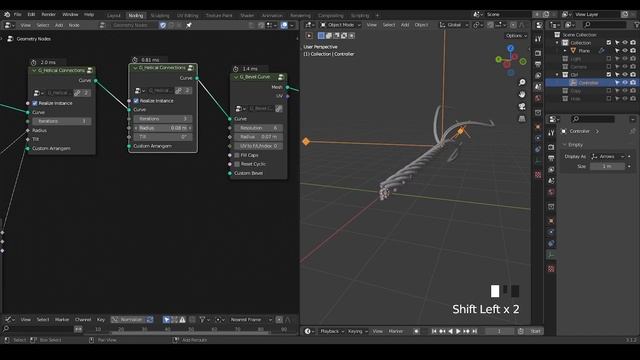Click Tilt field on selected helical node

[x=162, y=137]
